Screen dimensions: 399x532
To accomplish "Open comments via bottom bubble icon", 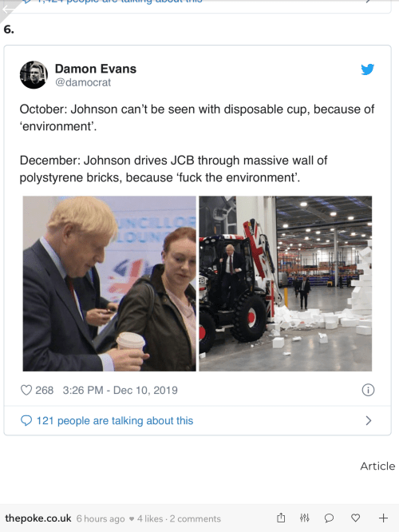I will click(329, 518).
